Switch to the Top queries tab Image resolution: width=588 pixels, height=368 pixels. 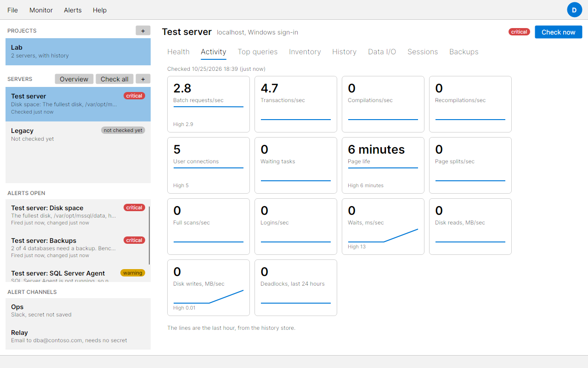[258, 52]
